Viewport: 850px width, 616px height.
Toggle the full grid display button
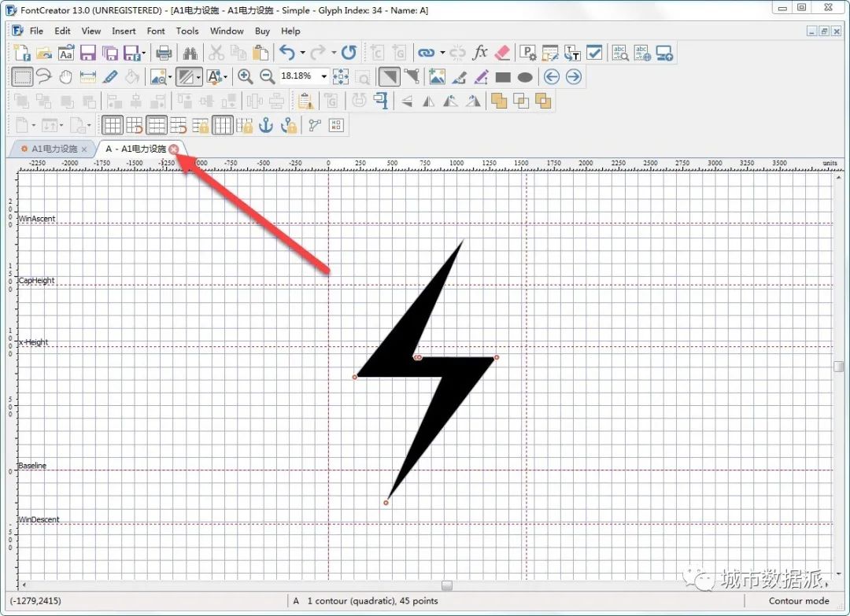click(x=113, y=125)
